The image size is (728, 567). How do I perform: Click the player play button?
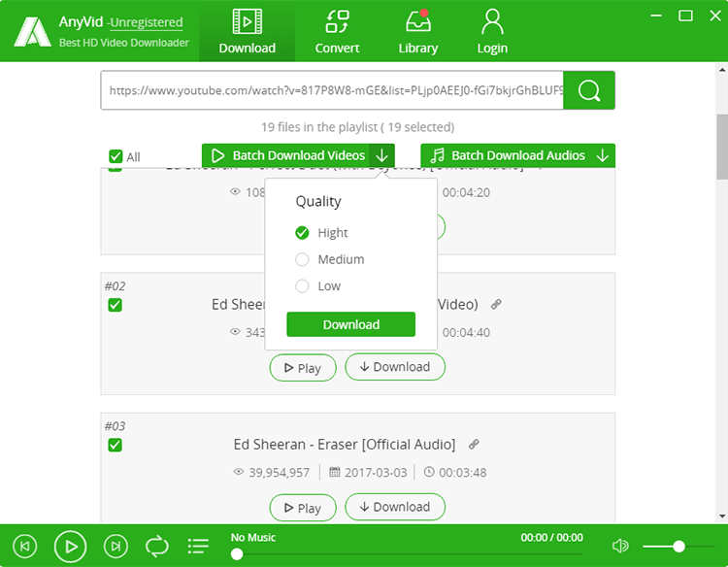pos(70,546)
